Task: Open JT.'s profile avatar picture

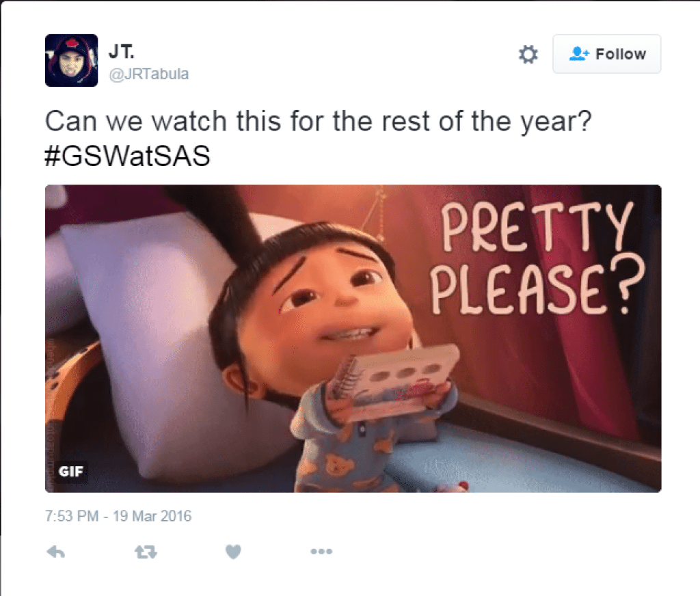Action: (71, 60)
